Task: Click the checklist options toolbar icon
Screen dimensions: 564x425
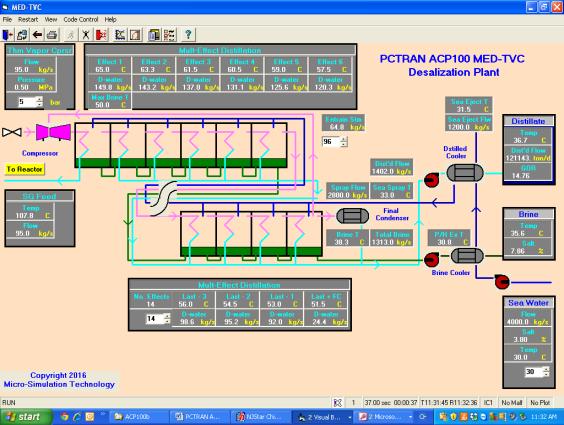Action: 169,35
